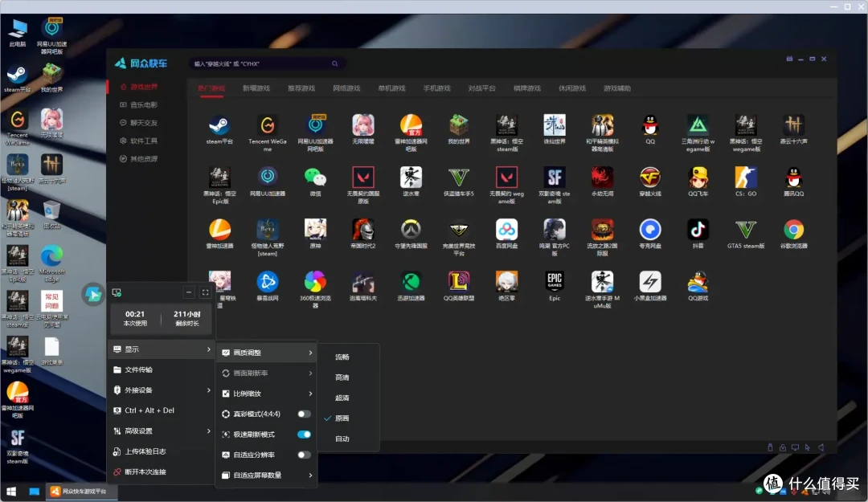Click 文件传输 menu entry
Image resolution: width=868 pixels, height=502 pixels.
click(162, 369)
